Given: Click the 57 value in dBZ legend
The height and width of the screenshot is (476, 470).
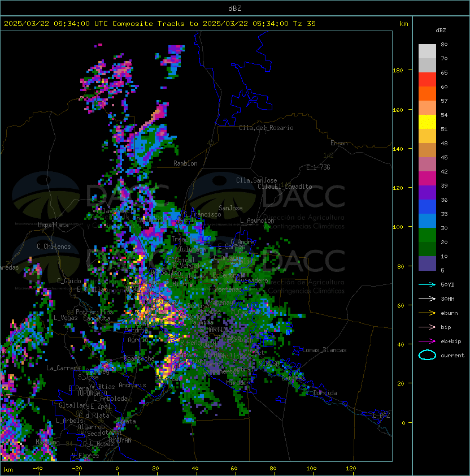Looking at the screenshot, I should 444,101.
